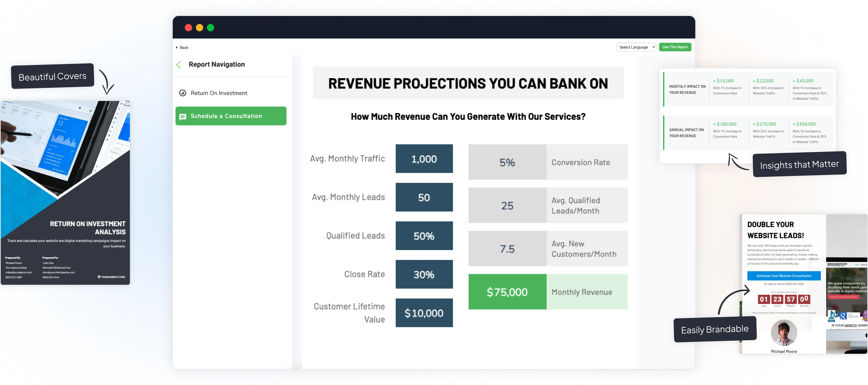Click the Back link at top left

click(x=184, y=48)
